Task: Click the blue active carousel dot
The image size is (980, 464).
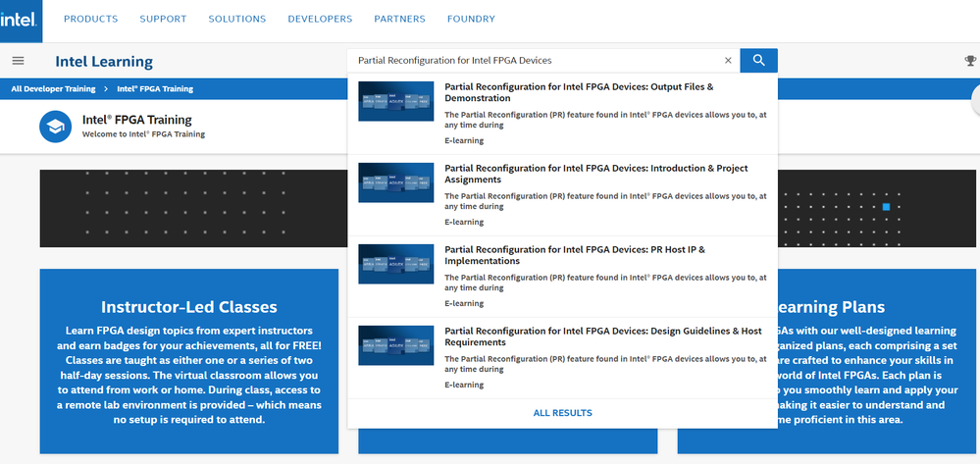Action: tap(886, 207)
